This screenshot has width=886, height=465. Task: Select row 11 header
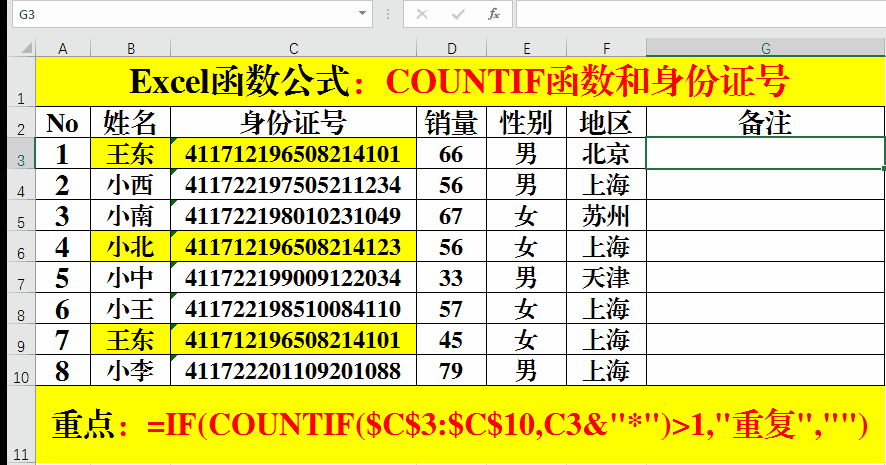click(21, 425)
